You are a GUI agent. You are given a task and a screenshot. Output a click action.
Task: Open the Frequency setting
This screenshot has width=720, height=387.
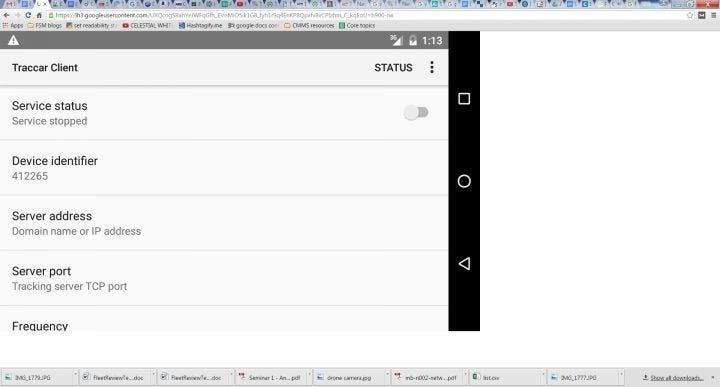coord(224,319)
